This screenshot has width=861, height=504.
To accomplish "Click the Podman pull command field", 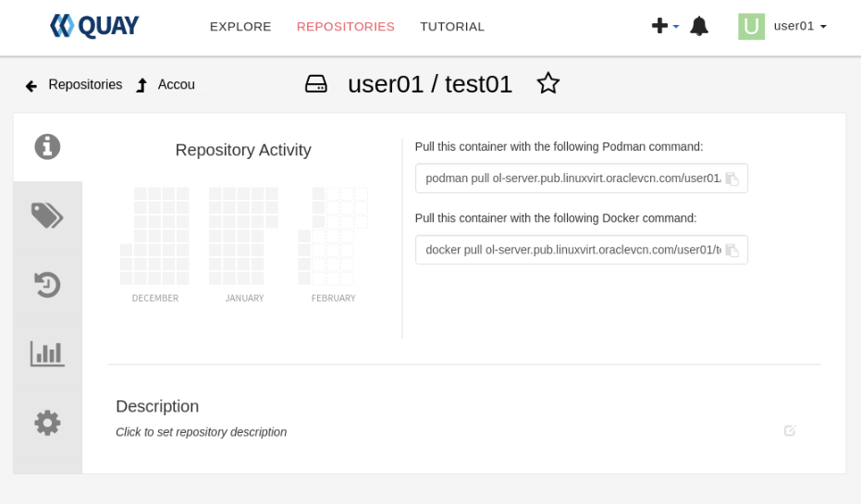I will tap(569, 178).
